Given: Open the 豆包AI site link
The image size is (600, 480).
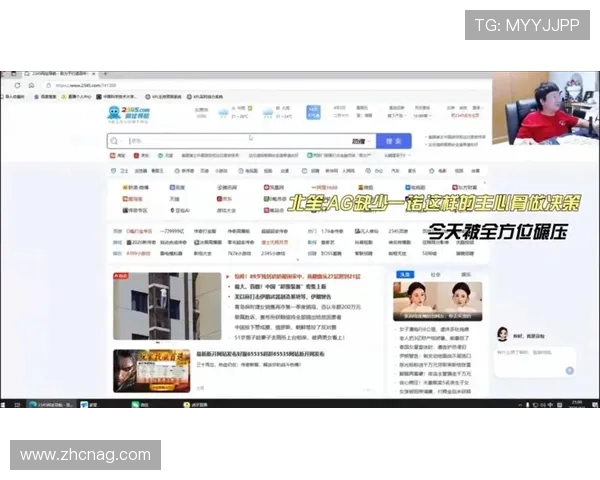Looking at the screenshot, I should click(180, 210).
